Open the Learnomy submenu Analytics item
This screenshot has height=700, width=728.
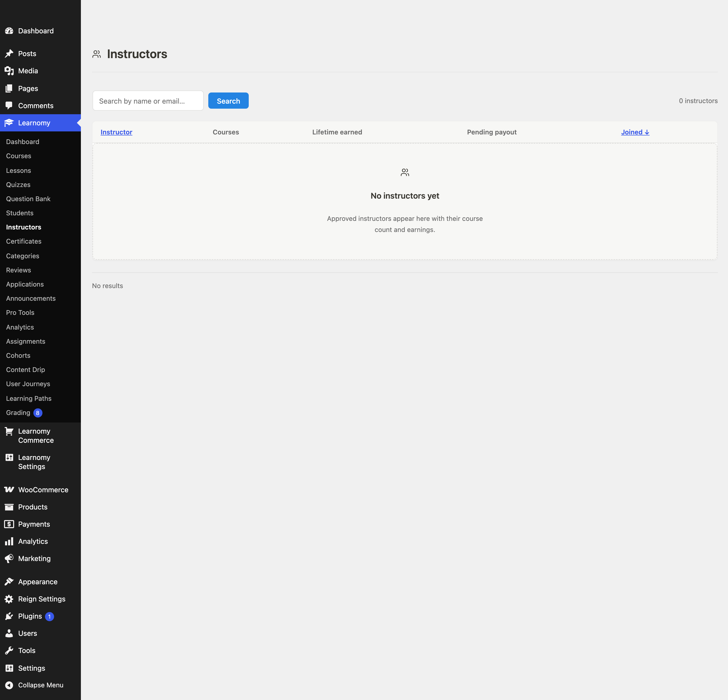(20, 327)
